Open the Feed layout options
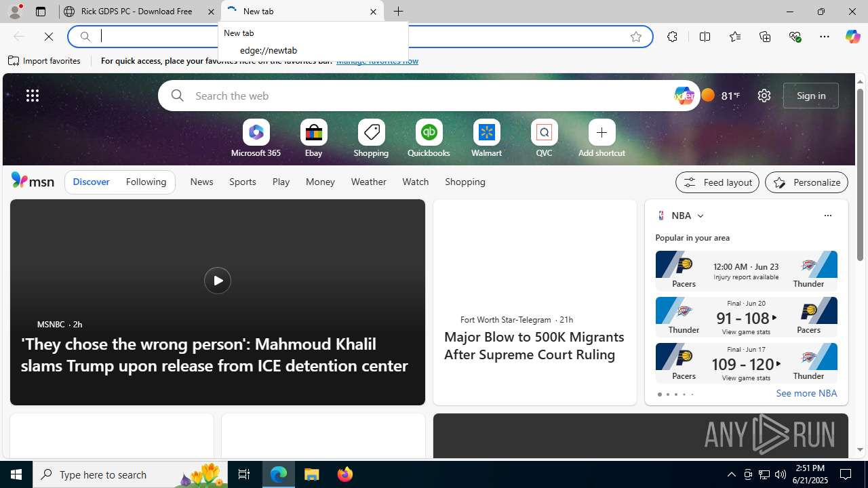Image resolution: width=868 pixels, height=488 pixels. tap(717, 182)
